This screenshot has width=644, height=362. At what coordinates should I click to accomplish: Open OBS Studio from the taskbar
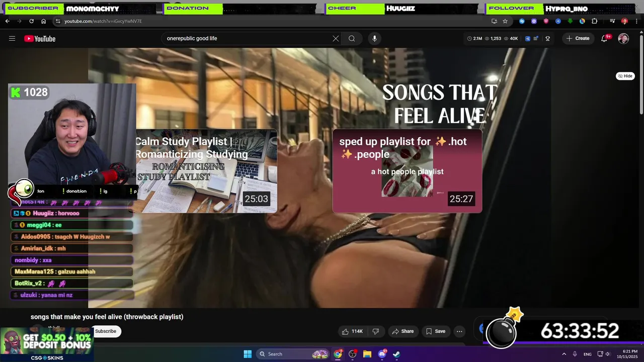pos(353,354)
